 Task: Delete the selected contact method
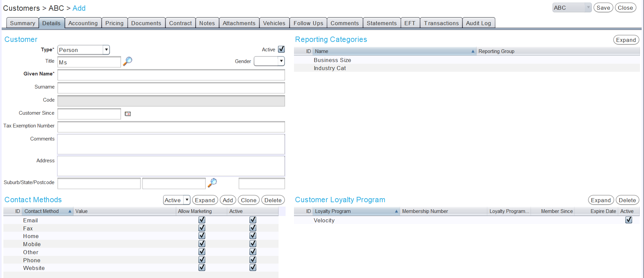[273, 200]
